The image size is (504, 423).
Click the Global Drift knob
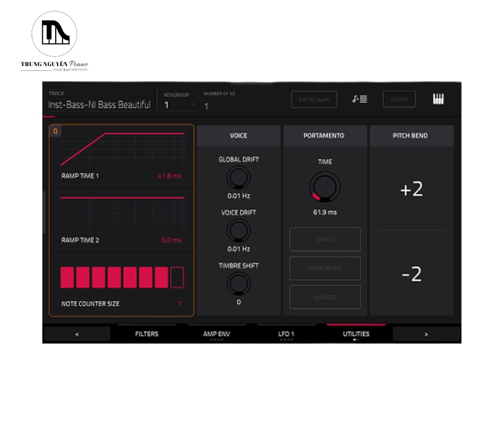click(238, 178)
